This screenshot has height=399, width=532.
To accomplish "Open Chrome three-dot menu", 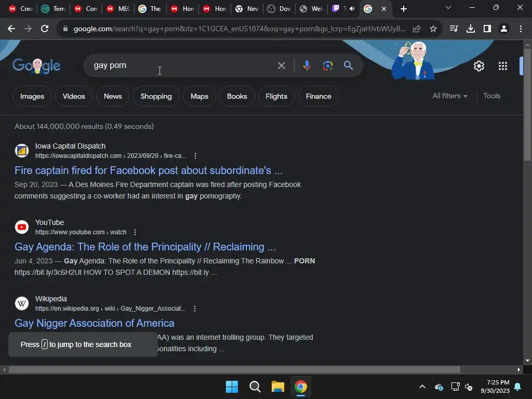I will [521, 29].
